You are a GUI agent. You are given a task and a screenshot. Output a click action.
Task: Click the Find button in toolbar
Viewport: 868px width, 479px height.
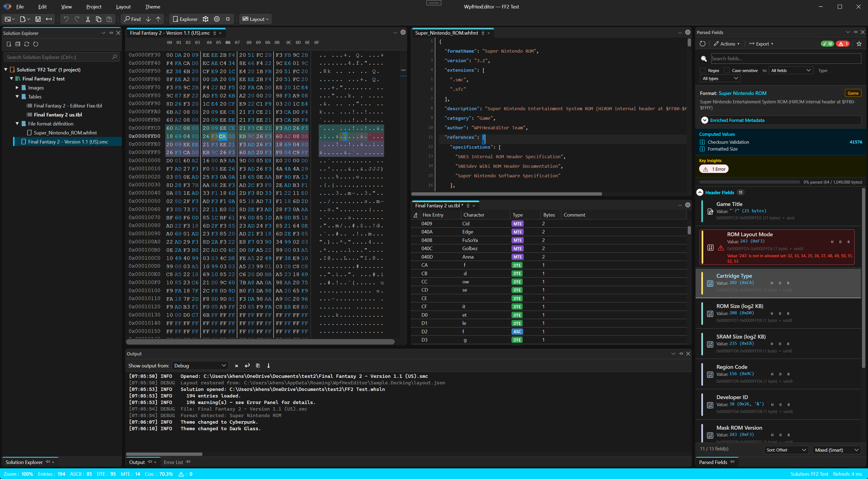tap(132, 19)
